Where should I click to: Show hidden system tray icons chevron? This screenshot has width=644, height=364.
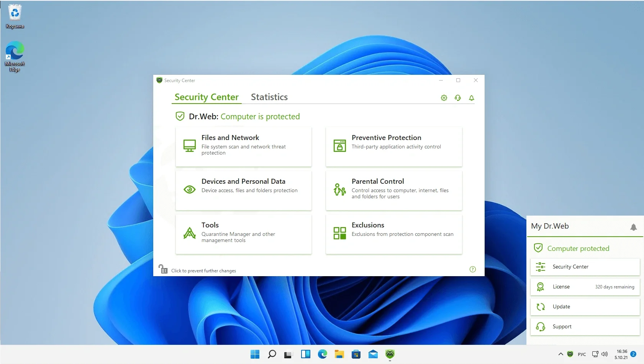pyautogui.click(x=560, y=354)
